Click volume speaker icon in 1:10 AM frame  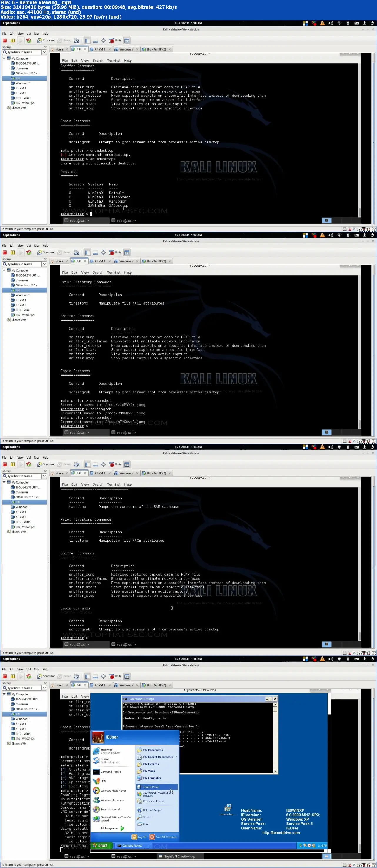(331, 23)
